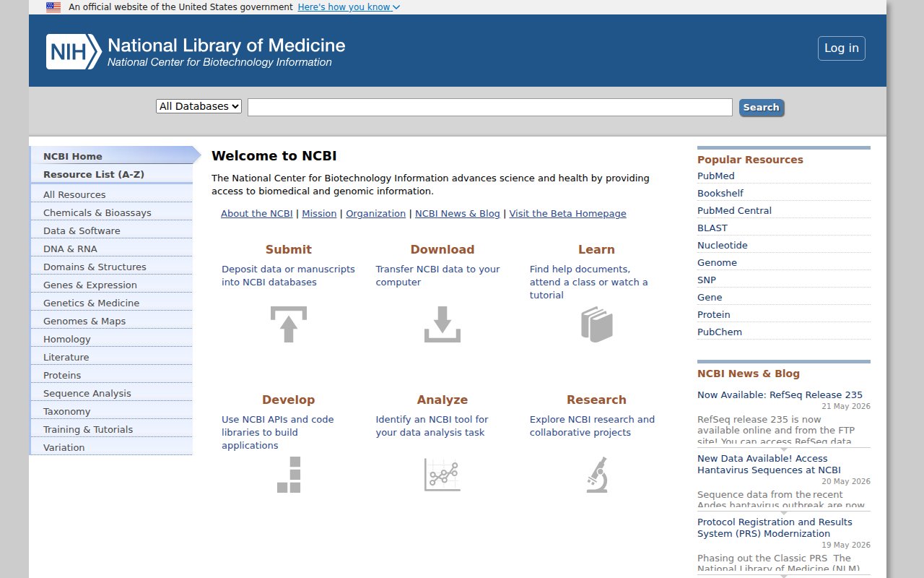
Task: Open Protein from Popular Resources
Action: (x=714, y=315)
